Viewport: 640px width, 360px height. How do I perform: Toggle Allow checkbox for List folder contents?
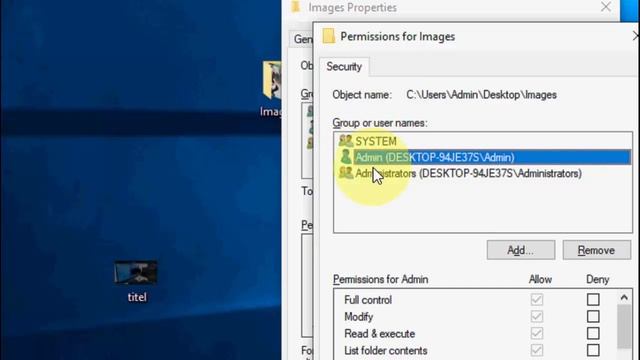tap(537, 350)
